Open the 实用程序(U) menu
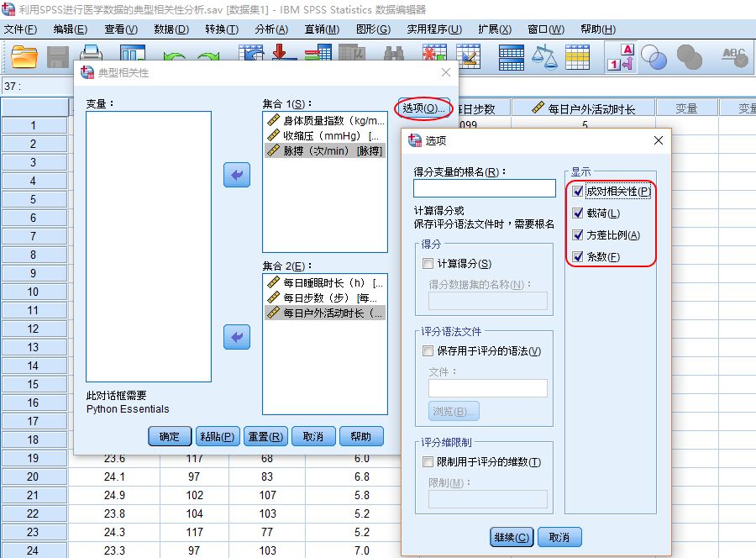Screen dimensions: 756x558 click(x=434, y=29)
